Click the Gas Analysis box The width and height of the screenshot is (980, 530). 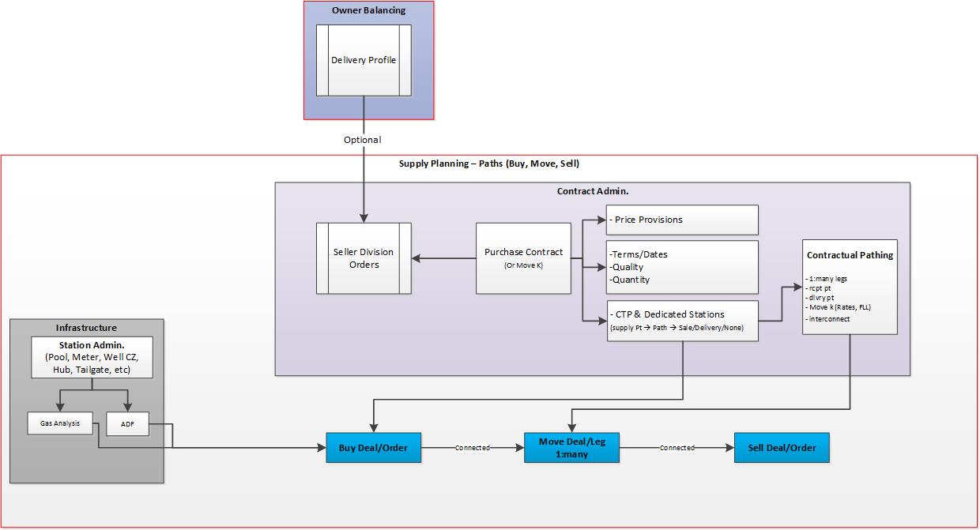[60, 423]
